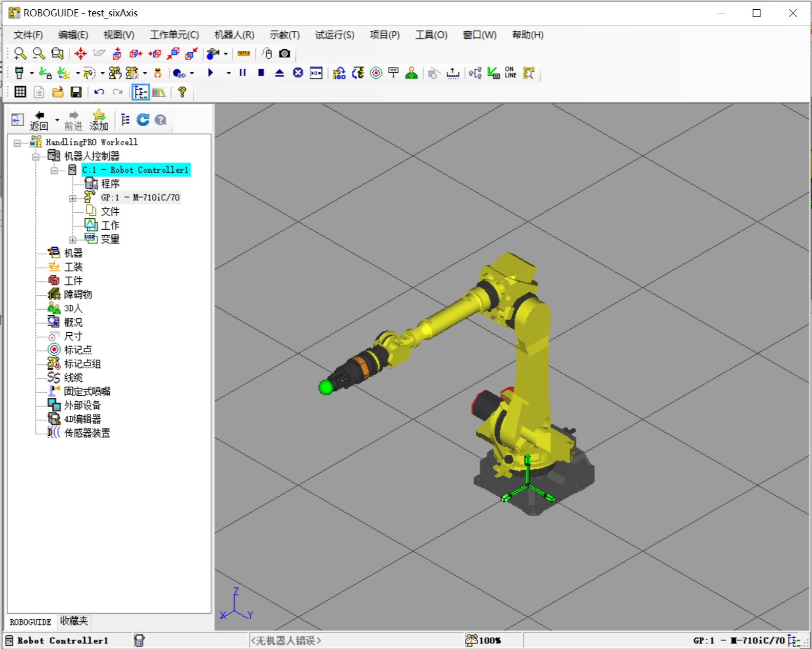This screenshot has width=812, height=649.
Task: Abort all with the X circle icon
Action: pyautogui.click(x=298, y=73)
